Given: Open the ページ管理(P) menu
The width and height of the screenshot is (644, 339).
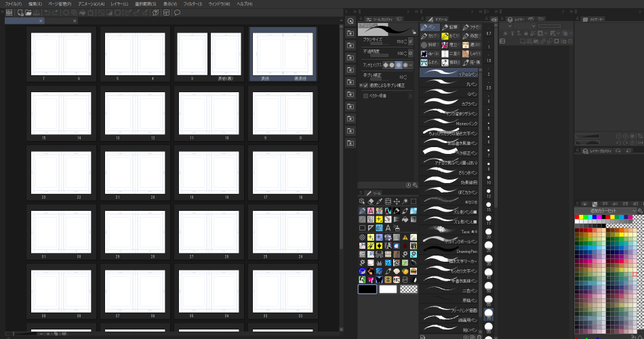Looking at the screenshot, I should (59, 4).
